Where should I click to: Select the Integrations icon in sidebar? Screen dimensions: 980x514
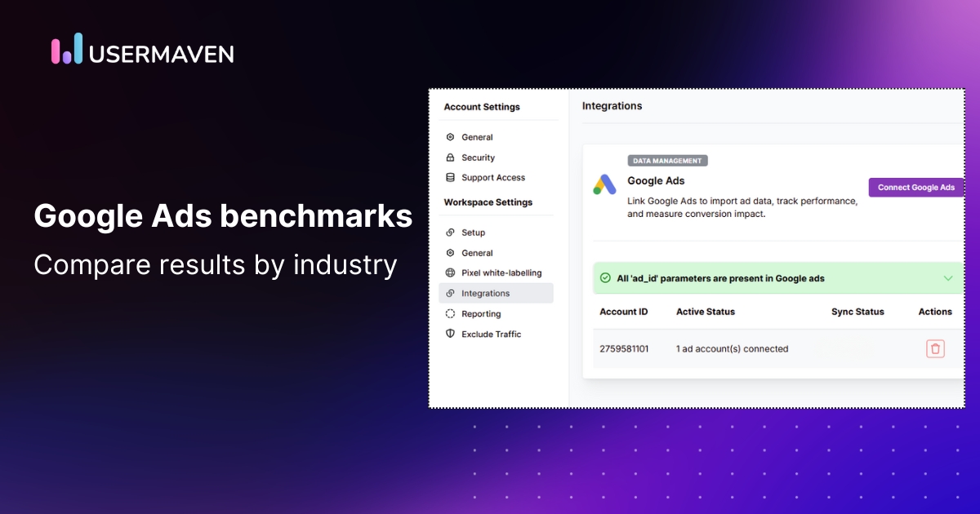point(450,293)
